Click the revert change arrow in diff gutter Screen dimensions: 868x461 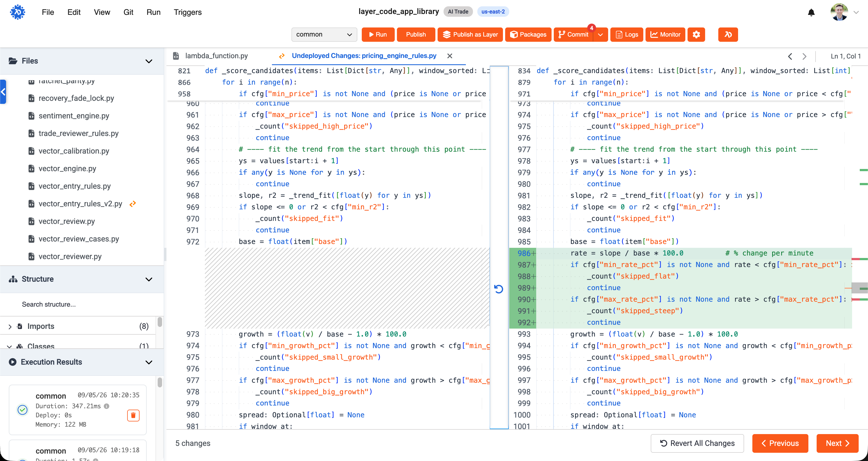499,289
